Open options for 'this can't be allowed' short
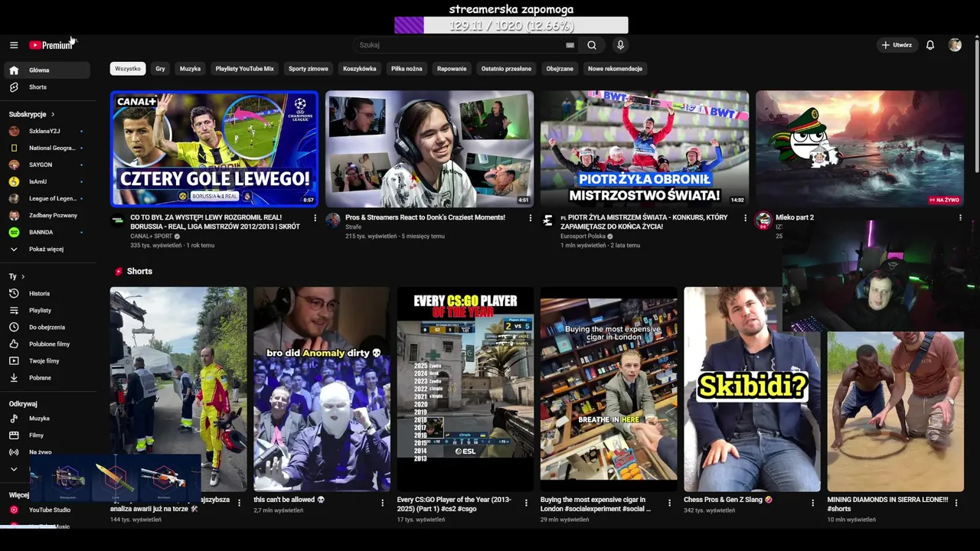This screenshot has width=980, height=551. point(382,503)
